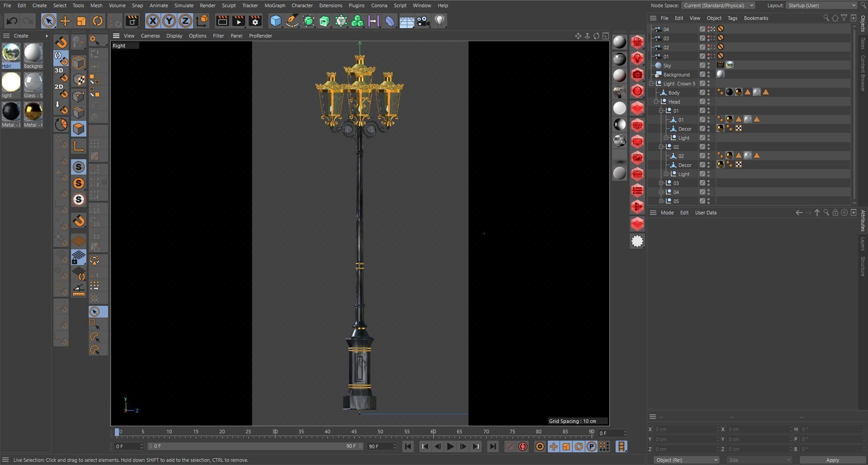Select the Rotate tool
The image size is (868, 465).
point(98,21)
